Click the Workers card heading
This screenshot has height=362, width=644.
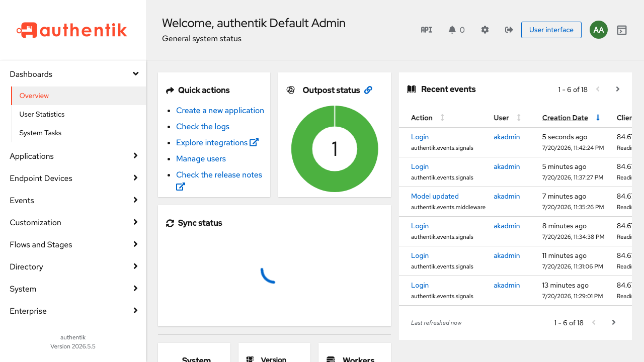359,360
